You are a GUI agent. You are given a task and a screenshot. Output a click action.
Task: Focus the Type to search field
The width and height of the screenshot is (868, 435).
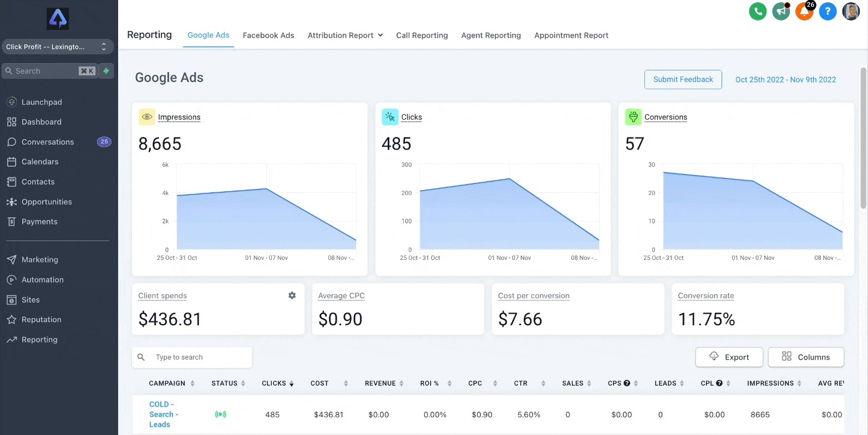[192, 357]
